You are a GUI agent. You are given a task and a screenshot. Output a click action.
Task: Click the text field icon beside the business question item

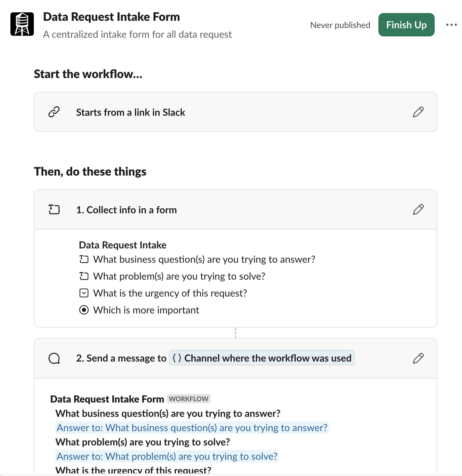[x=84, y=259]
